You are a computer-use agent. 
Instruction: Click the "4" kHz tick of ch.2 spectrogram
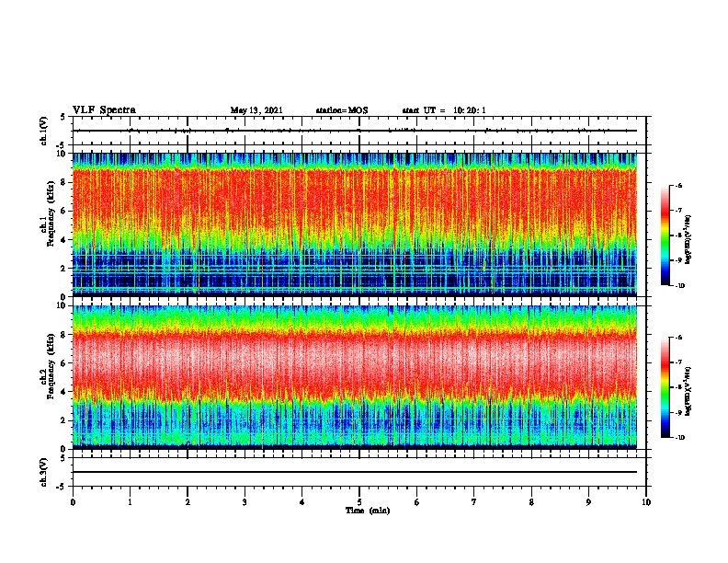coord(64,392)
